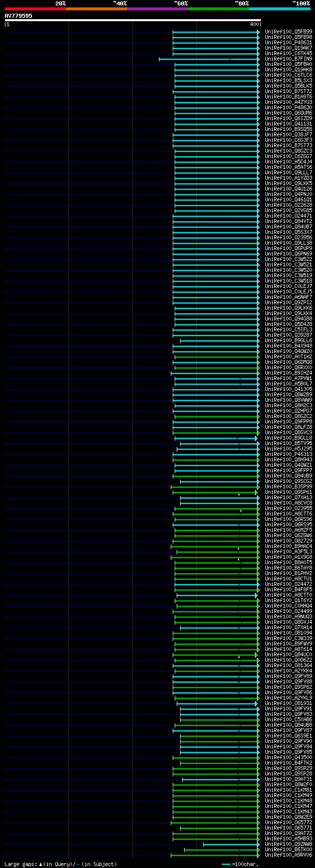Select label UniRef100_A1X9G8
This screenshot has width=315, height=868.
(x=288, y=557)
